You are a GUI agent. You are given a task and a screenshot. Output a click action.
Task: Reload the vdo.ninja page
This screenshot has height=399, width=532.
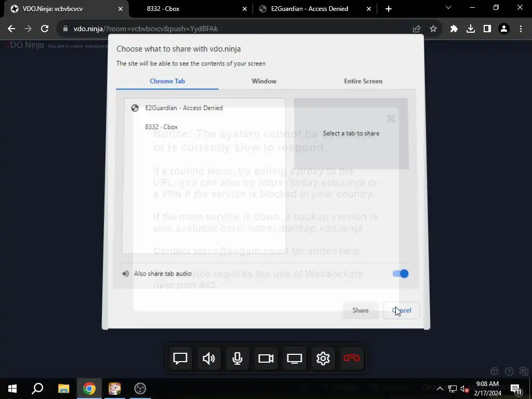(x=45, y=29)
